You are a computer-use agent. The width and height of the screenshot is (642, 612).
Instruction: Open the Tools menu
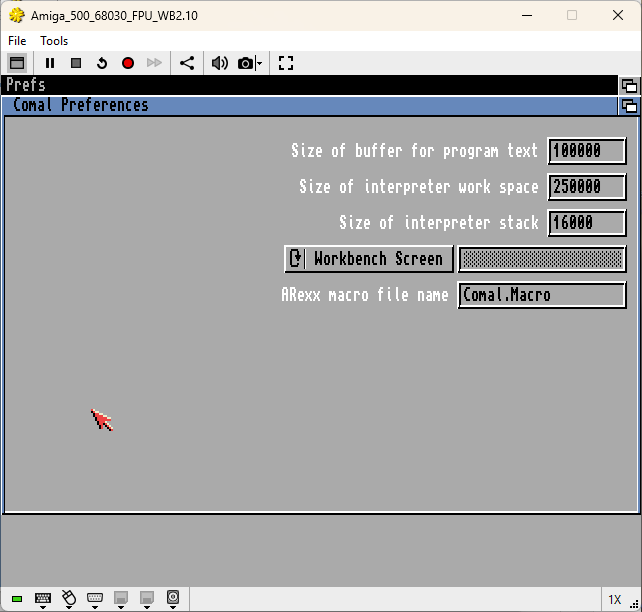pos(54,41)
